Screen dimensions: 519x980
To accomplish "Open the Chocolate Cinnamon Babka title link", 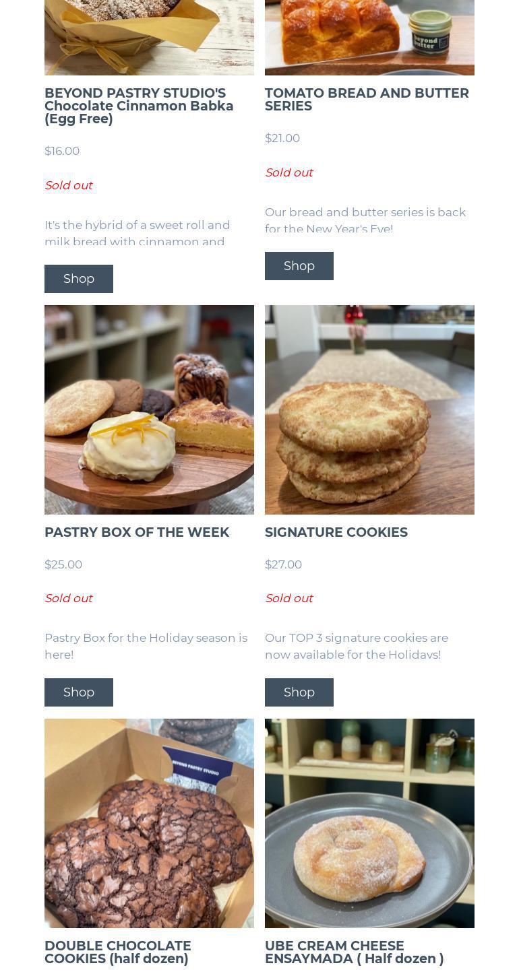I will click(x=139, y=106).
